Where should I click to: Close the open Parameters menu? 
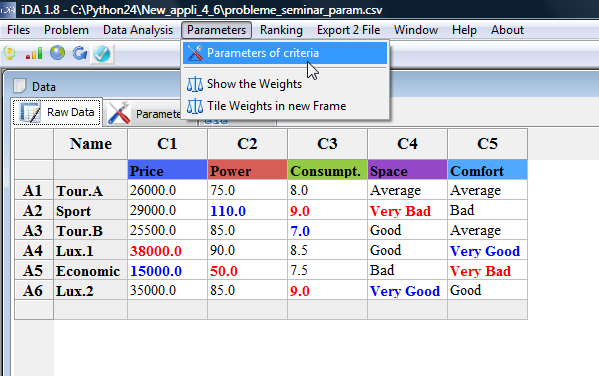(x=216, y=30)
